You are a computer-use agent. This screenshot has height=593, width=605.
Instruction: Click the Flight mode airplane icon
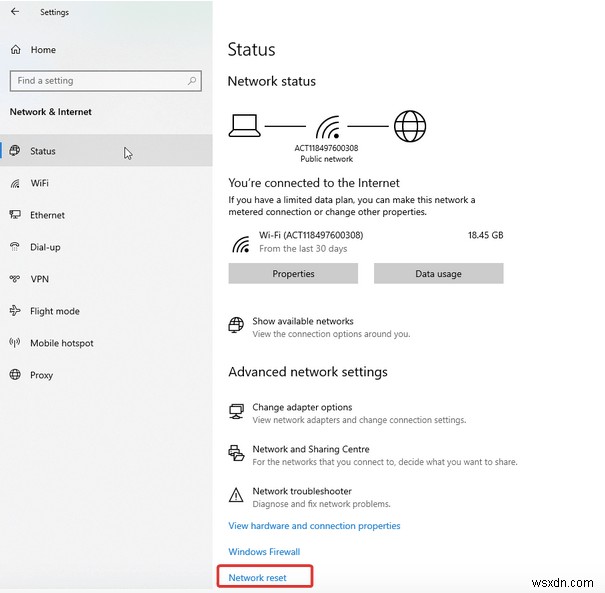coord(15,310)
